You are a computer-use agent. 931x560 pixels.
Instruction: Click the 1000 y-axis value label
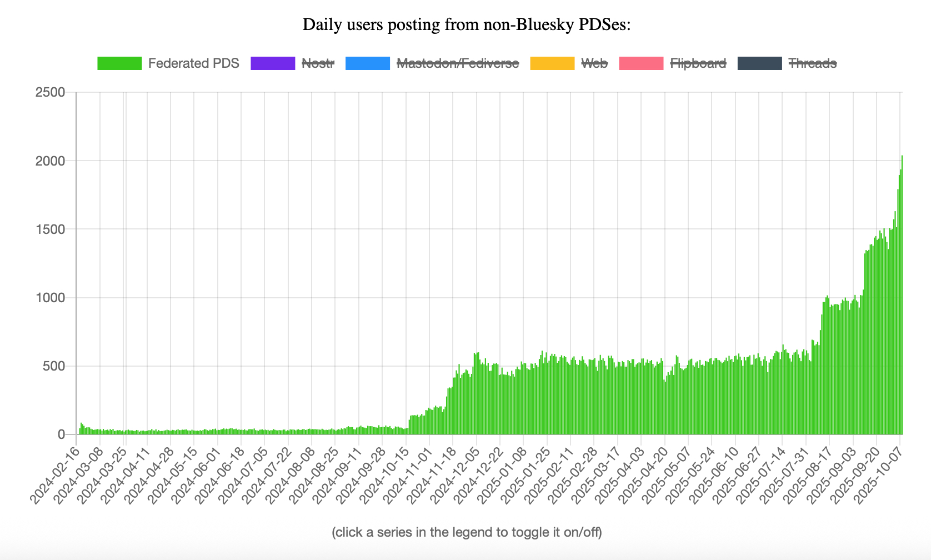pos(50,298)
